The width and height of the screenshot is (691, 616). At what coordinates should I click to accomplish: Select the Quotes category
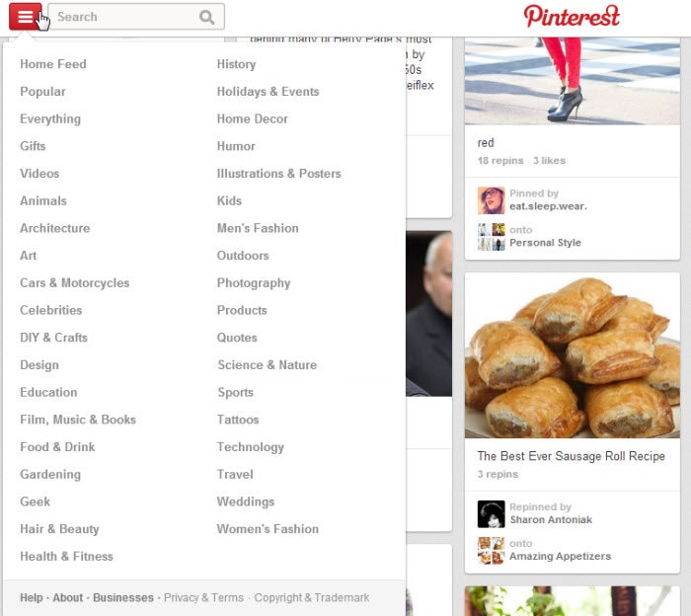237,338
